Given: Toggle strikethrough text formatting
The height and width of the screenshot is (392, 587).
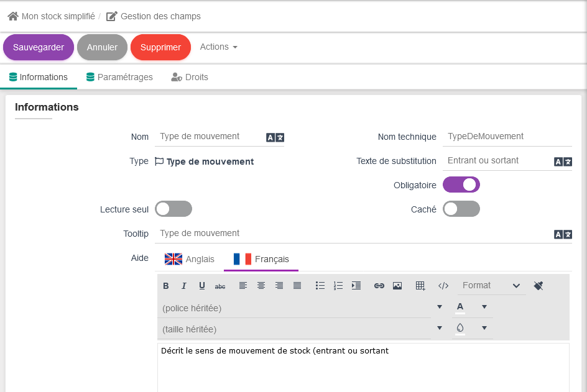Looking at the screenshot, I should click(x=220, y=286).
